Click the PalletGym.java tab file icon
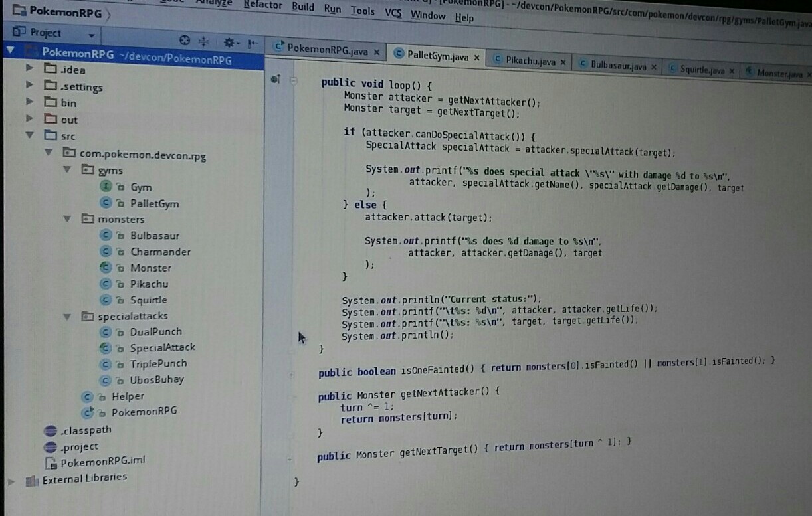This screenshot has width=812, height=516. click(x=399, y=54)
